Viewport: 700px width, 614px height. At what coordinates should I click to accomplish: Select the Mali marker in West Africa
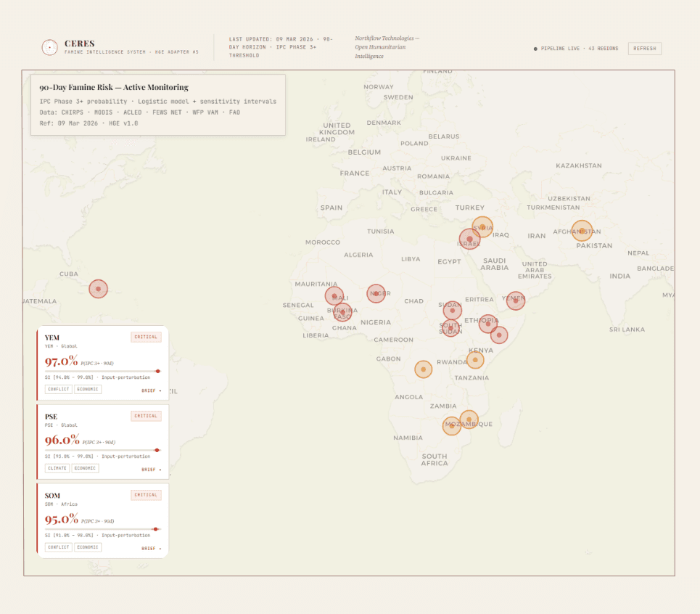click(334, 295)
